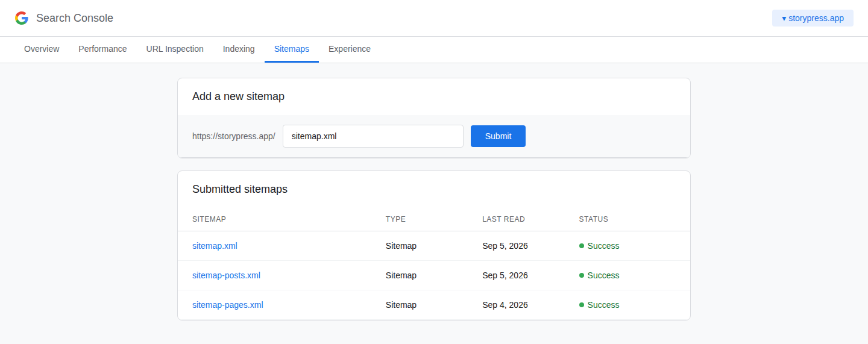Click the type cell in sitemap-posts.xml row
This screenshot has width=868, height=344.
point(401,275)
